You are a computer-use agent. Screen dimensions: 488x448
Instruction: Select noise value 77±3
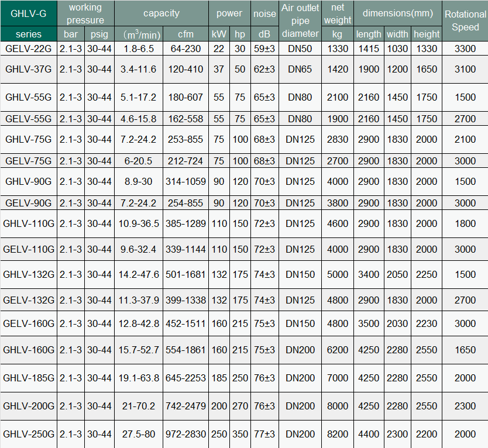click(264, 434)
